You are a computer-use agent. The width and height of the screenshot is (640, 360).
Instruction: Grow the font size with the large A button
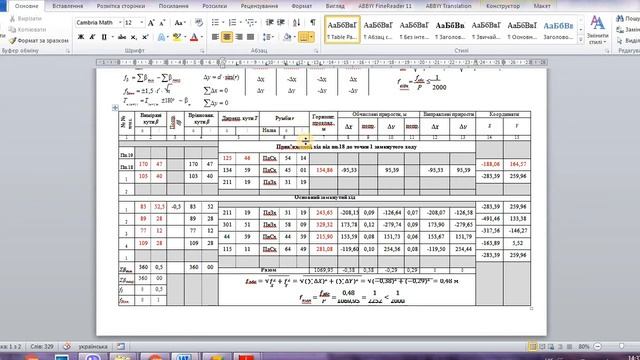click(x=151, y=23)
